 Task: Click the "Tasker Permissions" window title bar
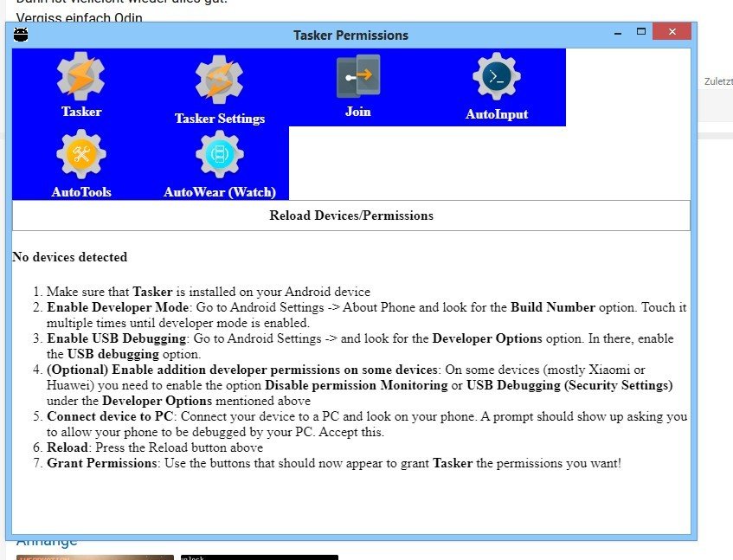[x=350, y=35]
